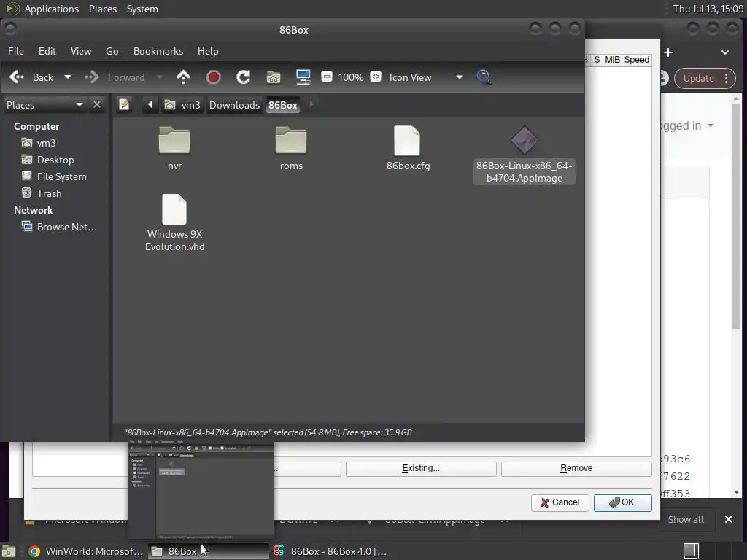Viewport: 747px width, 560px height.
Task: Select Browse Network in the sidebar
Action: (66, 227)
